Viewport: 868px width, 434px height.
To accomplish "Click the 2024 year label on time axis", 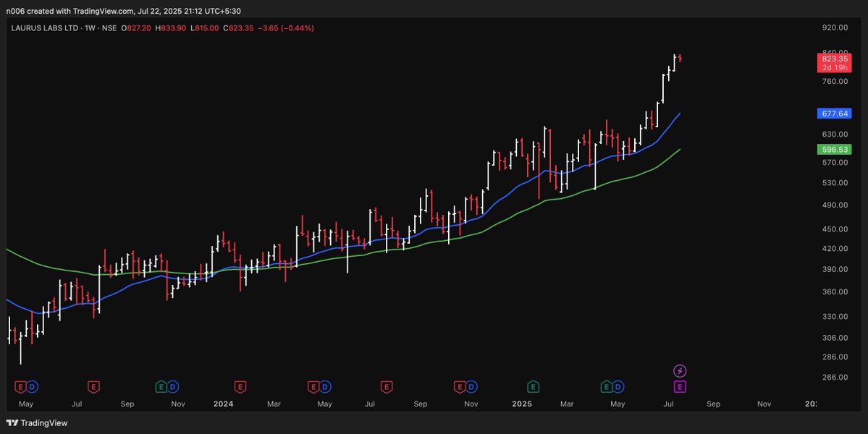I will point(223,404).
